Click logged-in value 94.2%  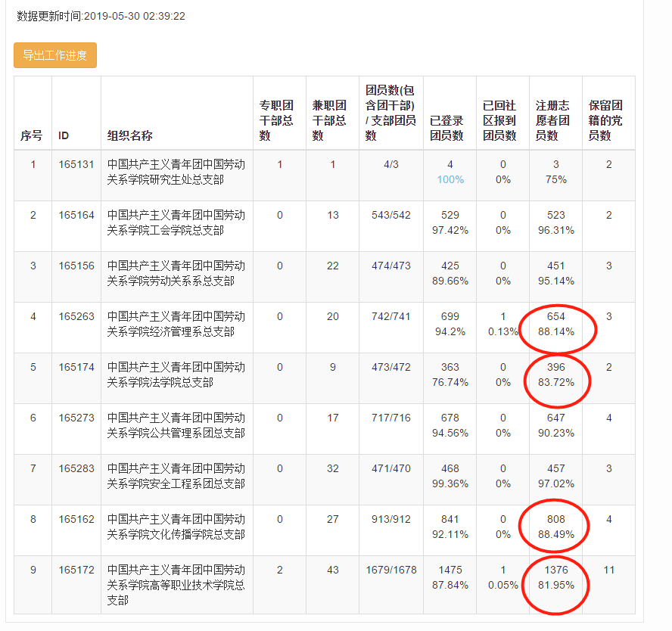[450, 331]
